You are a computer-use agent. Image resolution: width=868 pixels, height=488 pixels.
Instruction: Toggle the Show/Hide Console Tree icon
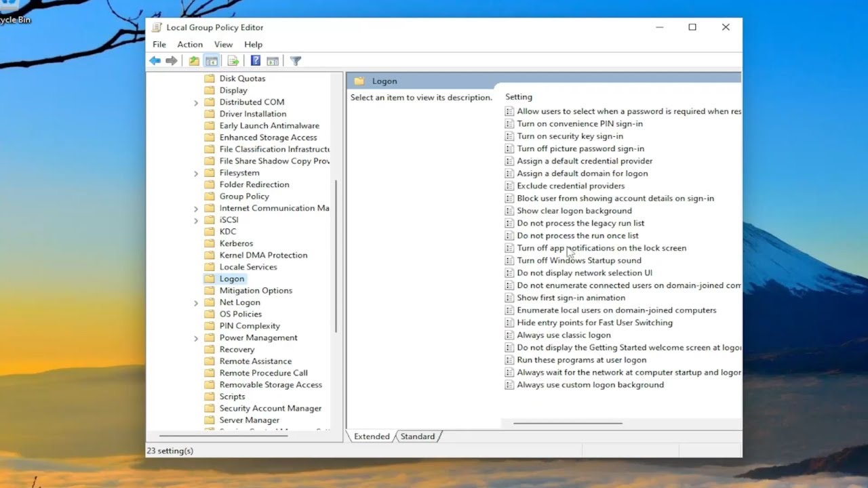coord(212,61)
